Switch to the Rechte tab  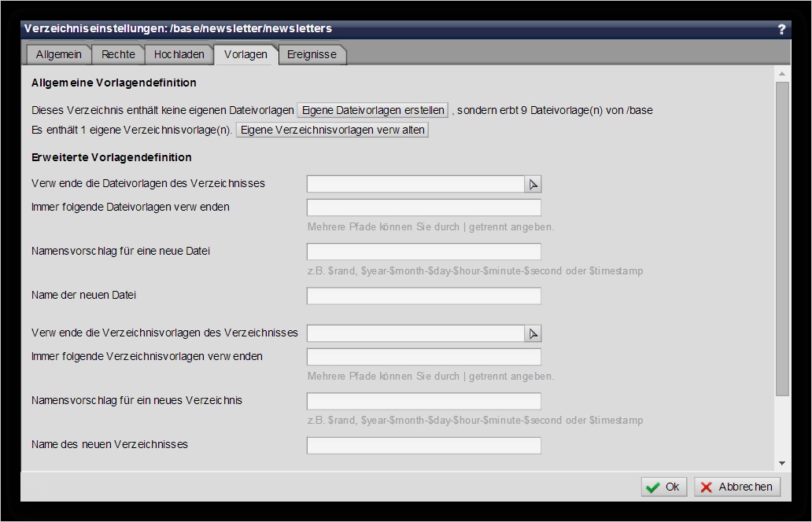pyautogui.click(x=118, y=54)
